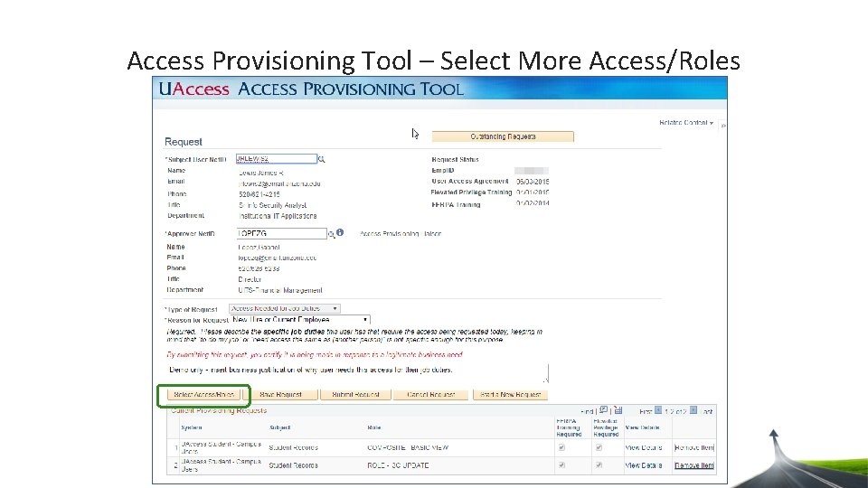Click the download-to-spreadsheet grid icon
Image resolution: width=868 pixels, height=488 pixels.
[618, 410]
